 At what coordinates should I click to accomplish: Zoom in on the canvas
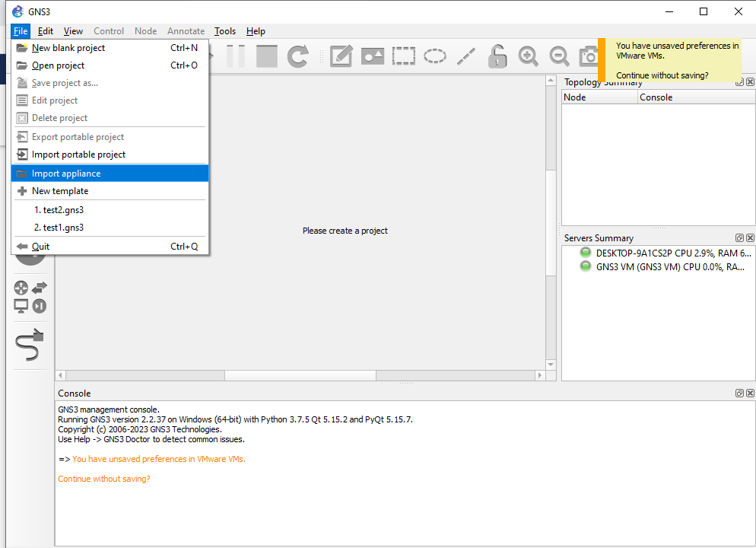pyautogui.click(x=528, y=56)
